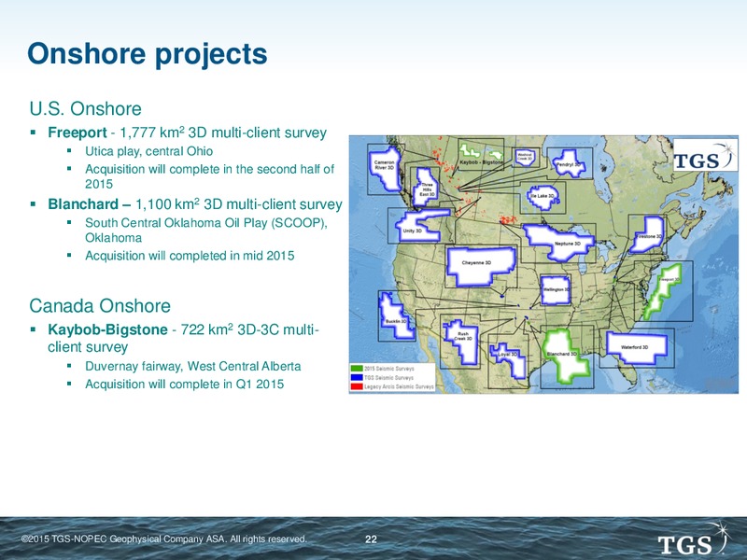Select the Ile Lake 3D survey outline
747x560 pixels.
coord(543,197)
